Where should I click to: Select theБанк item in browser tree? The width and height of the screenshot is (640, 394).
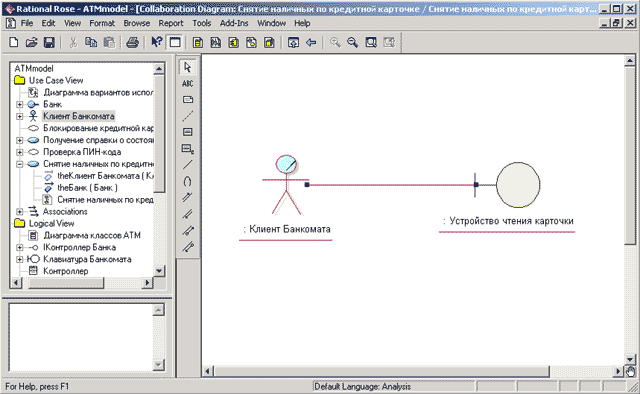point(87,188)
